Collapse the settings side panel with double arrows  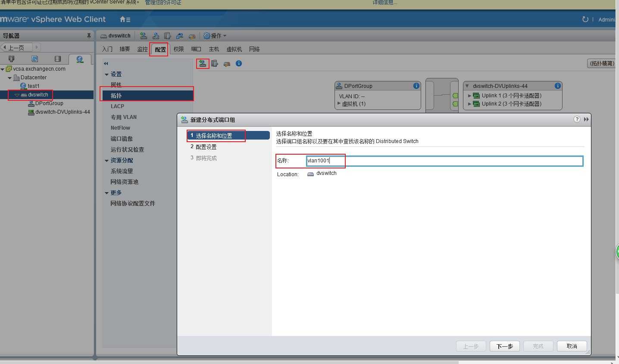(x=106, y=63)
